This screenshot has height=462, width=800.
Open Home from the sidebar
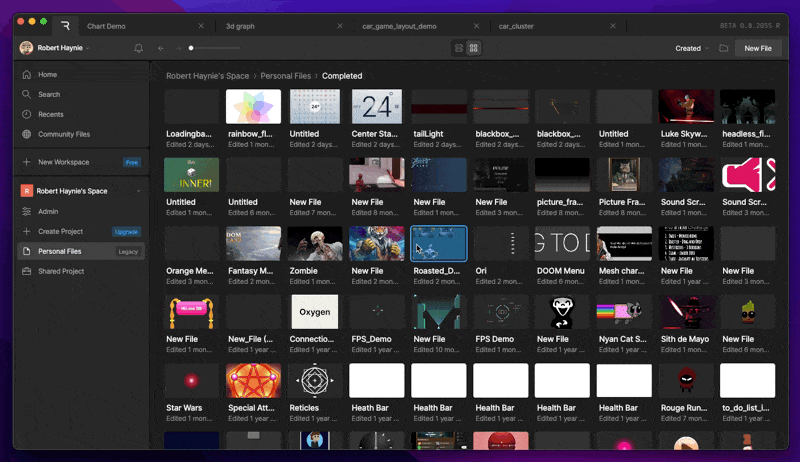point(47,75)
